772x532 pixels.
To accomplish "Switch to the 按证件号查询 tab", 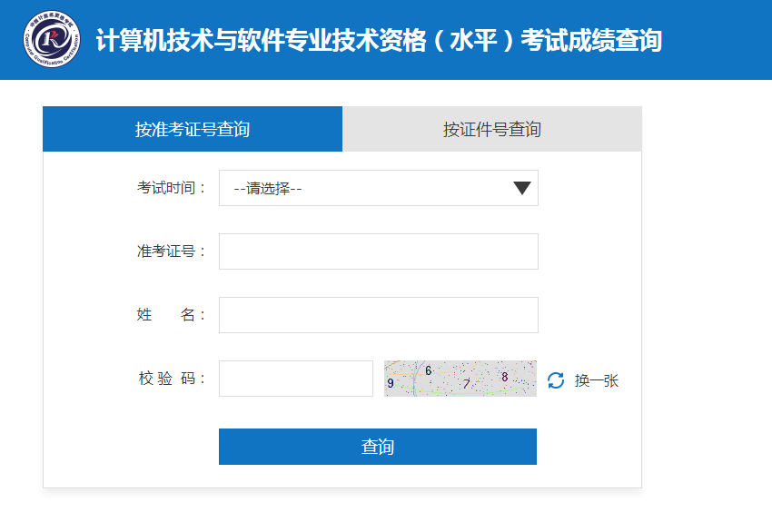I will [492, 129].
